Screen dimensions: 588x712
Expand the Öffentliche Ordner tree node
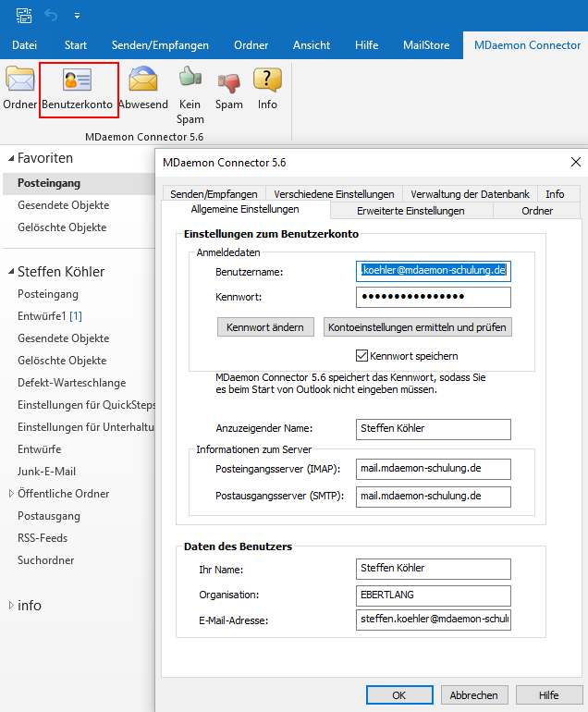[10, 494]
